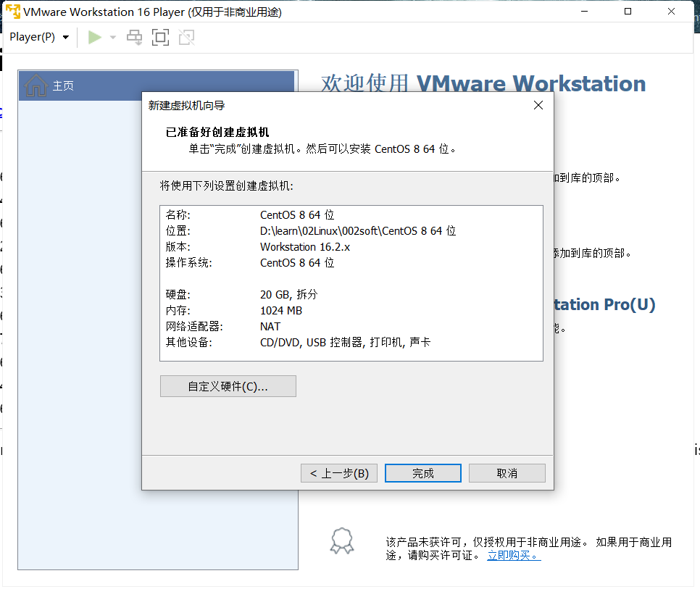Expand the power options dropdown arrow
700x597 pixels.
tap(113, 38)
